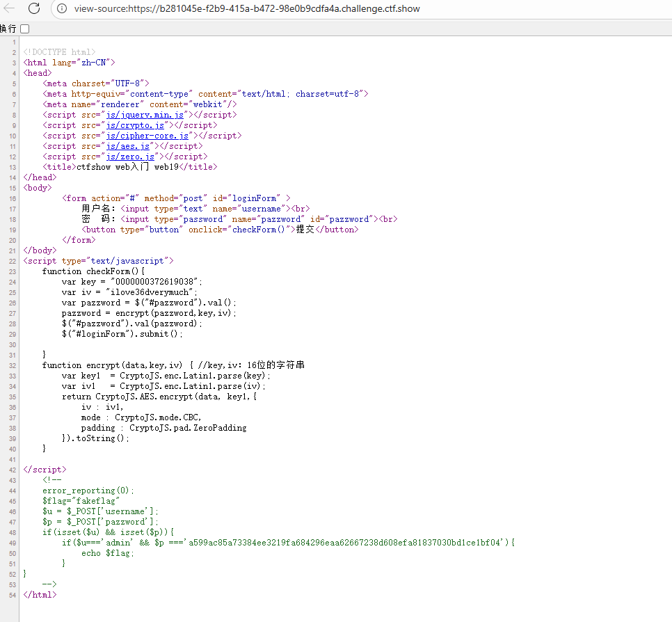Click the onclick="checkForm()" button line
This screenshot has width=672, height=622.
(x=220, y=230)
